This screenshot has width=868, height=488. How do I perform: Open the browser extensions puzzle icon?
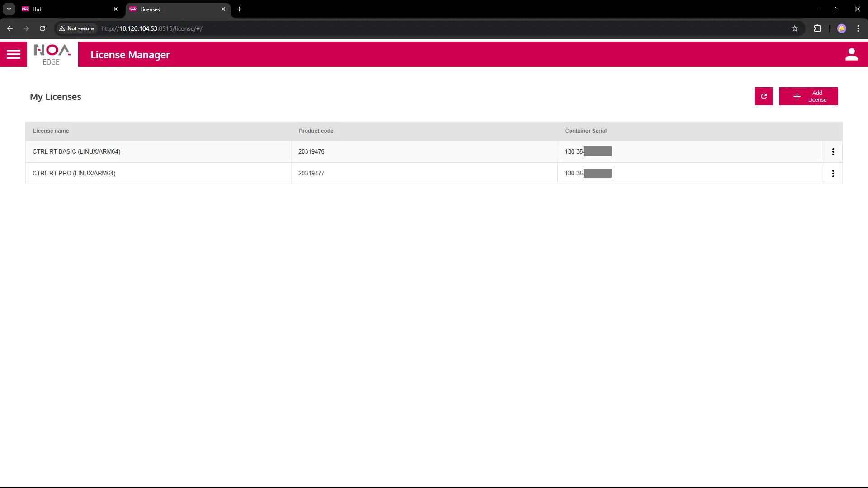(817, 28)
